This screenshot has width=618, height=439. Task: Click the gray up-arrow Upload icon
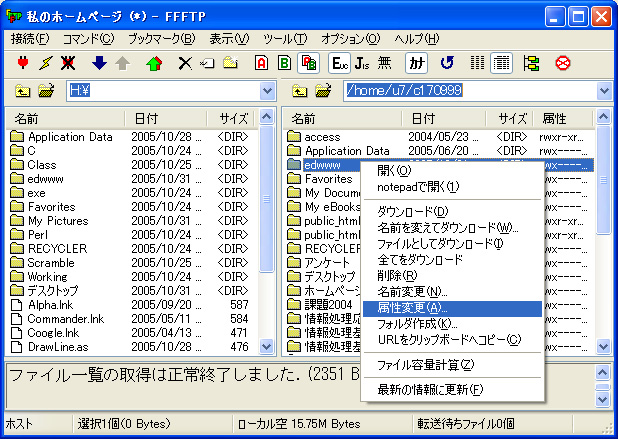click(x=123, y=63)
